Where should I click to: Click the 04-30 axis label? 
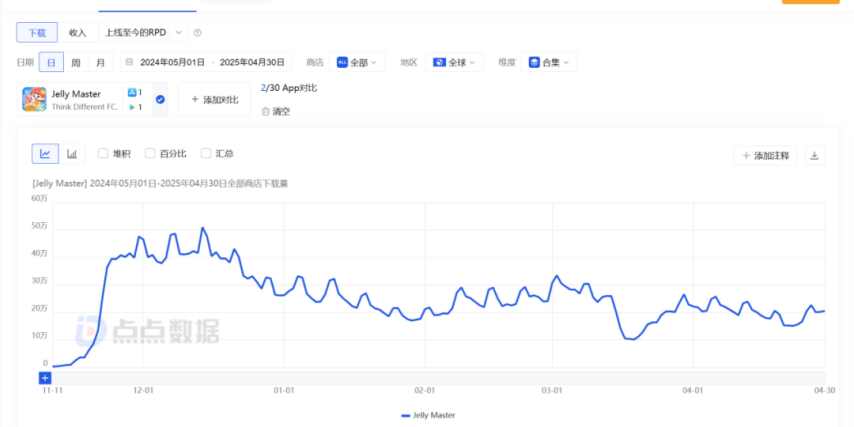(x=824, y=391)
